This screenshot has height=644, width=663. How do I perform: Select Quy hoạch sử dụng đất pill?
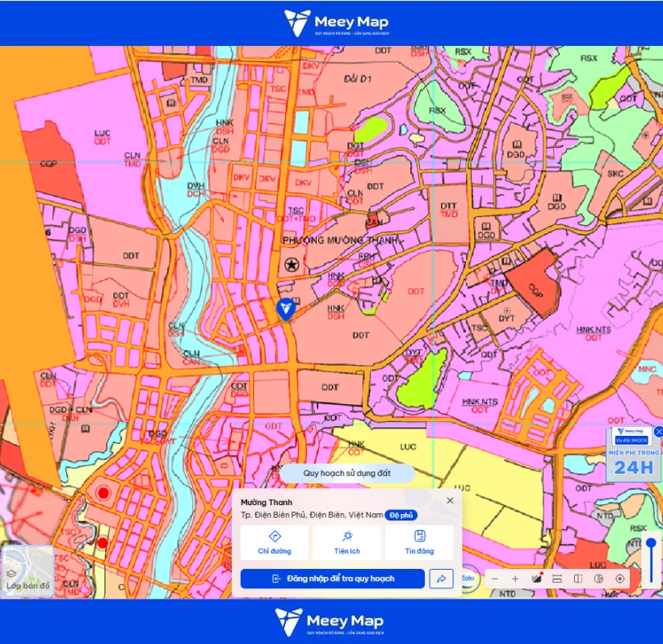coord(347,473)
